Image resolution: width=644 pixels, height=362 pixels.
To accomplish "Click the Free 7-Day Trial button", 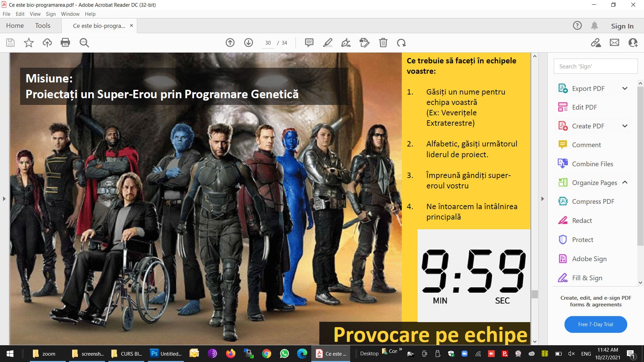I will point(596,324).
